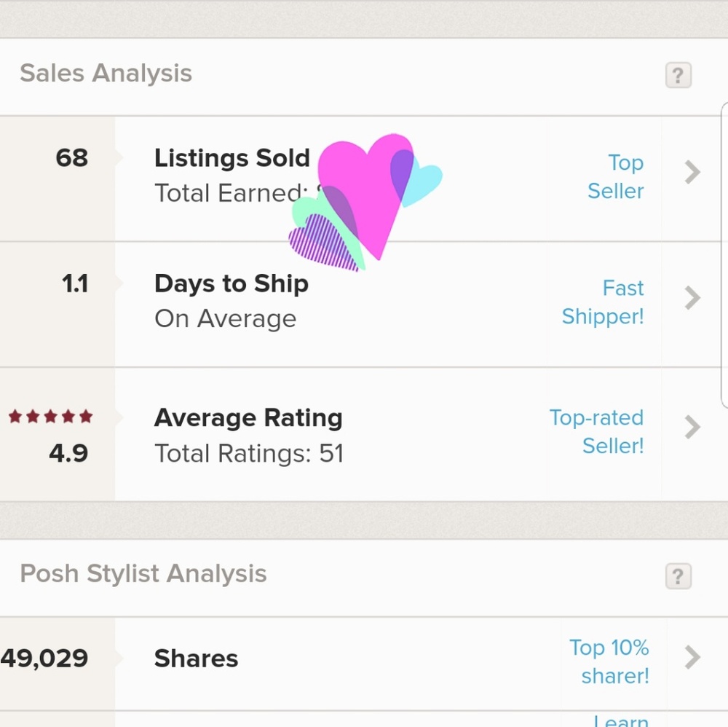Screen dimensions: 728x727
Task: Expand the Listings Sold row chevron
Action: [692, 173]
